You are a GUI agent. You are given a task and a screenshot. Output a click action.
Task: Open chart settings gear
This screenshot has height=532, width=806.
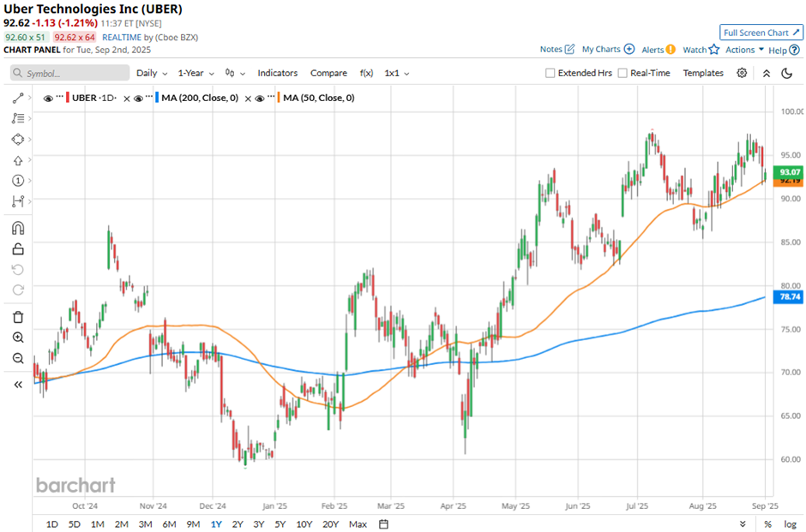point(742,73)
